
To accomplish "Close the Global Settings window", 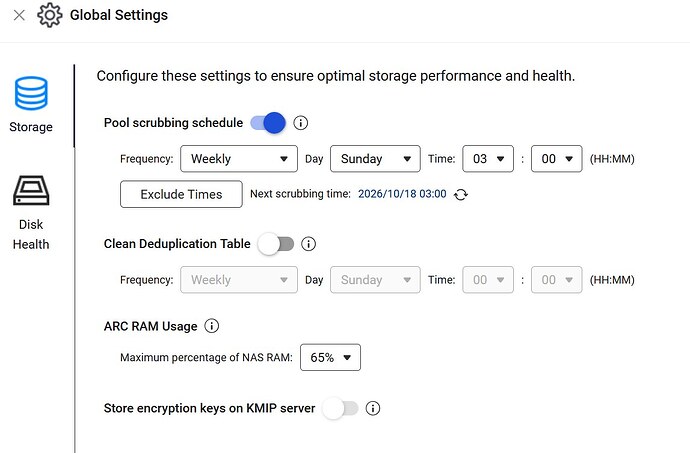I will 19,15.
